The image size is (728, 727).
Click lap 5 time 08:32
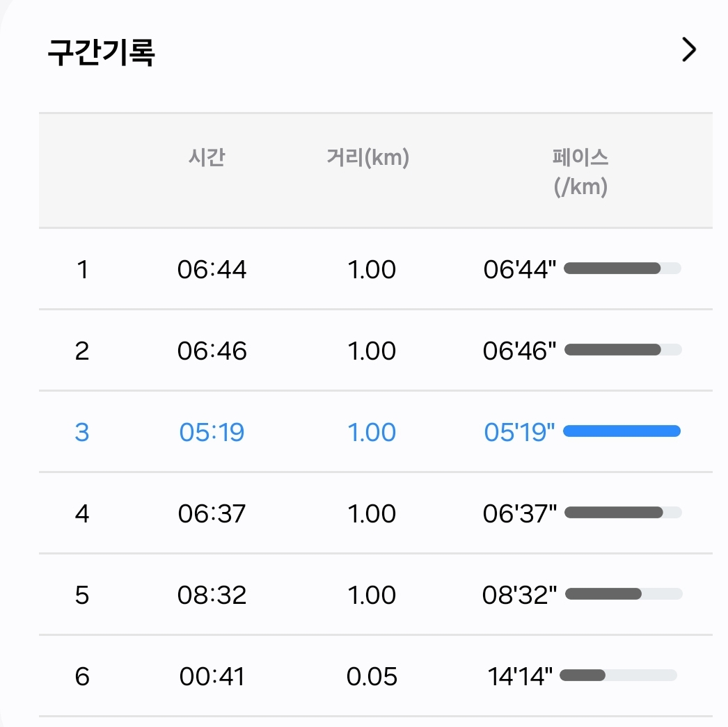click(x=212, y=596)
